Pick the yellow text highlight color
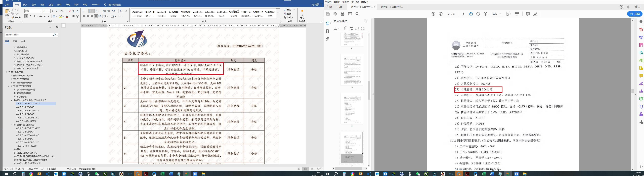Screen dimensions: 644x176 click(60, 16)
